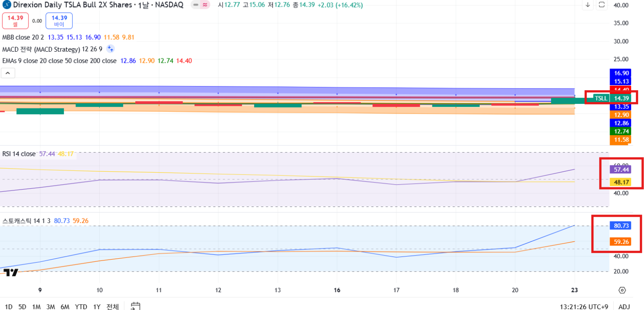This screenshot has height=310, width=644.
Task: Click the blue 13.35 price scale label
Action: (x=622, y=107)
